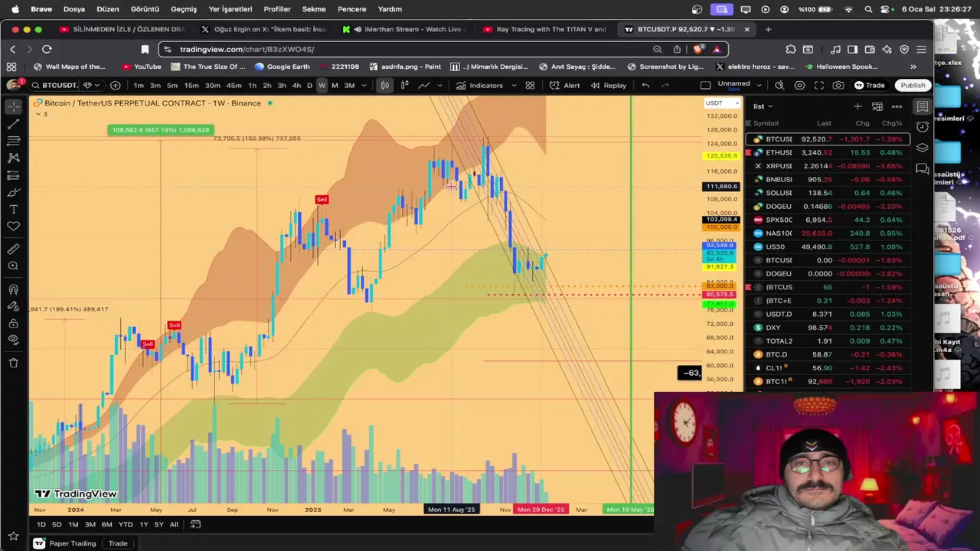Start bar Replay mode
The image size is (980, 551).
click(608, 85)
